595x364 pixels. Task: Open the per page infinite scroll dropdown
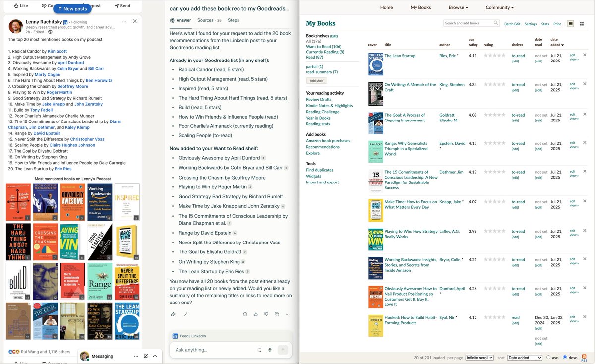(x=479, y=358)
